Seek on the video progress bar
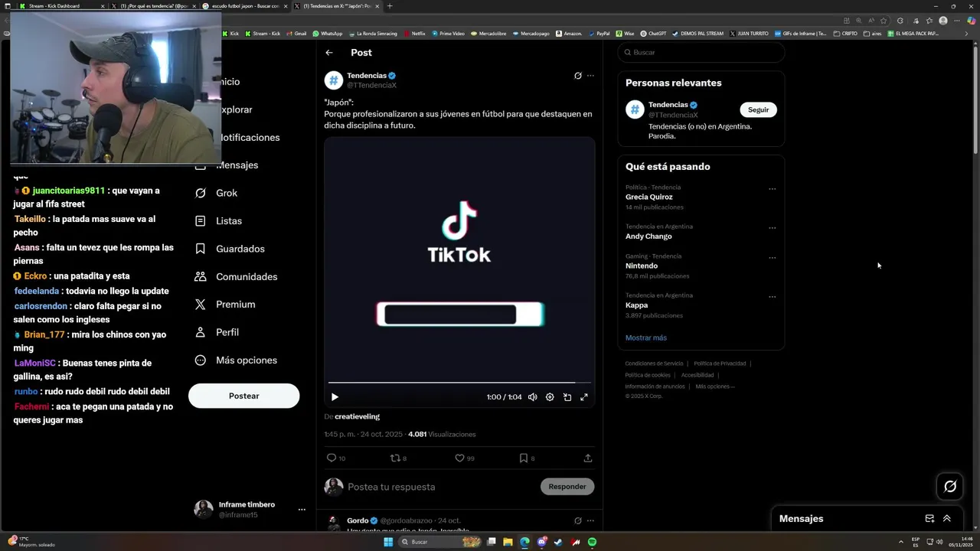This screenshot has width=980, height=551. (x=459, y=382)
